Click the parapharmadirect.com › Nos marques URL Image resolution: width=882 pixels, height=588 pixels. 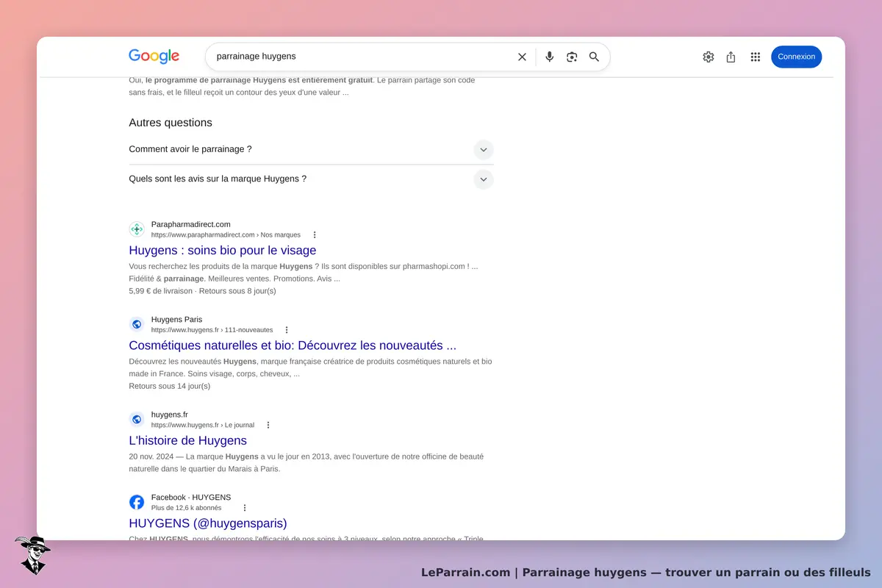[226, 235]
